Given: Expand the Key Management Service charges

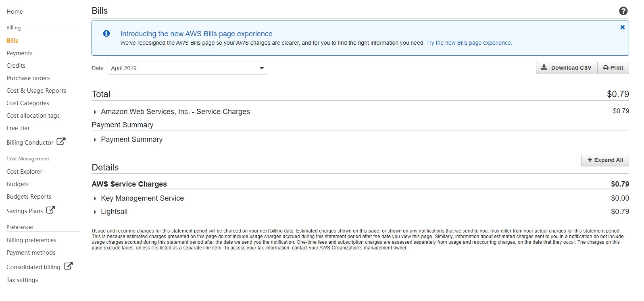Looking at the screenshot, I should 95,199.
